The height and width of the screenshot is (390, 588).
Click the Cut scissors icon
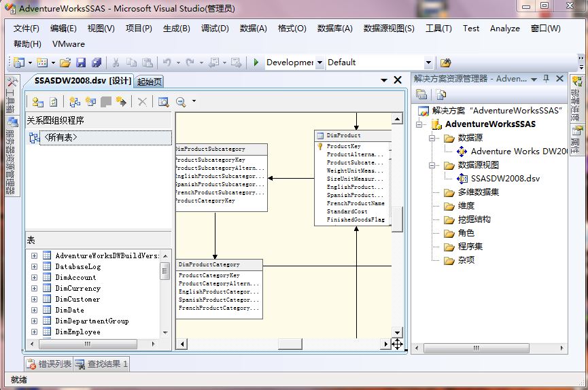pos(116,63)
